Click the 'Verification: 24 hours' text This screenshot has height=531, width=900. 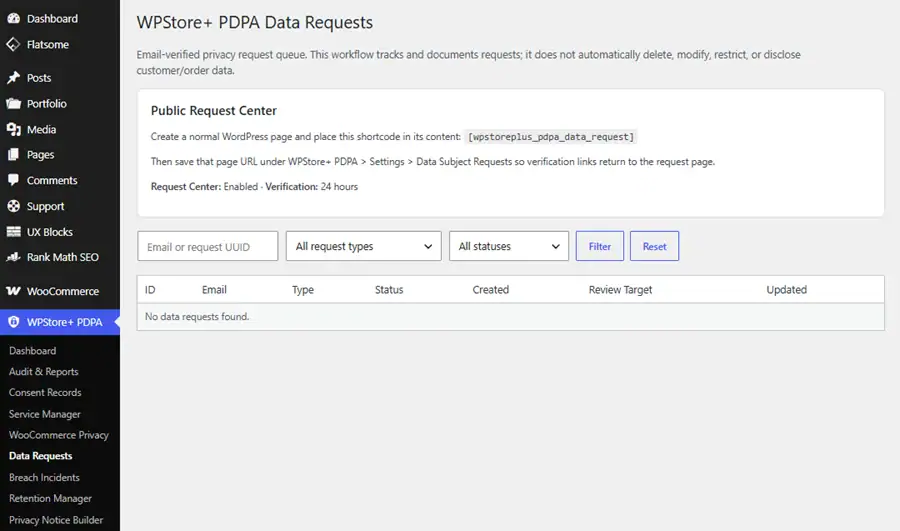click(312, 187)
